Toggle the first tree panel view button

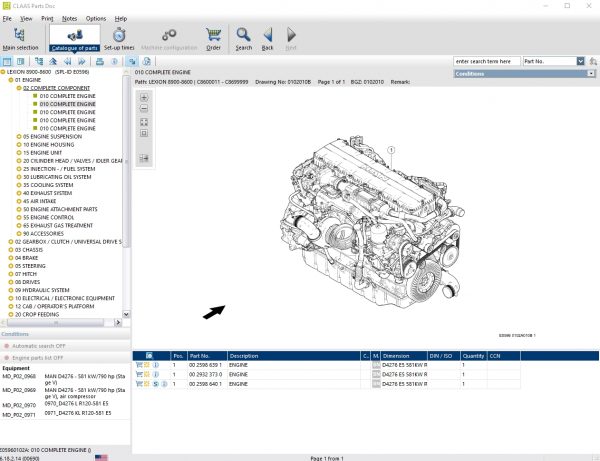(7, 62)
